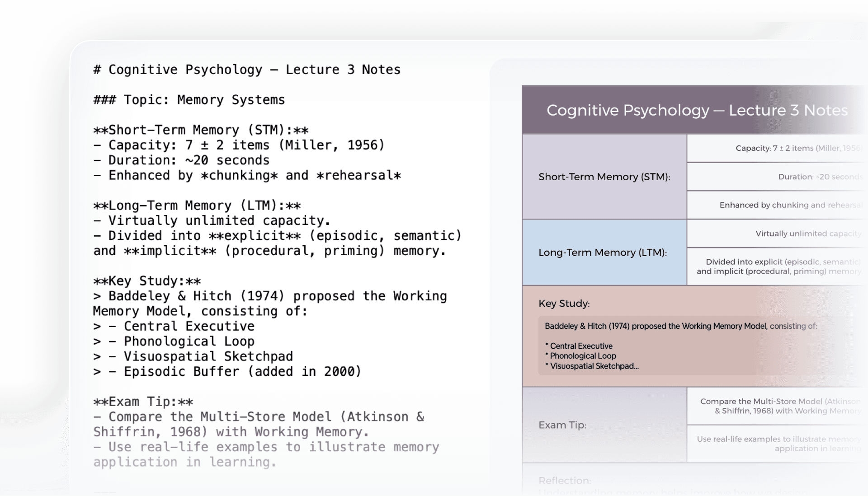Viewport: 868px width, 496px height.
Task: Click the quoted line '> - Central Executive'
Action: (x=174, y=326)
